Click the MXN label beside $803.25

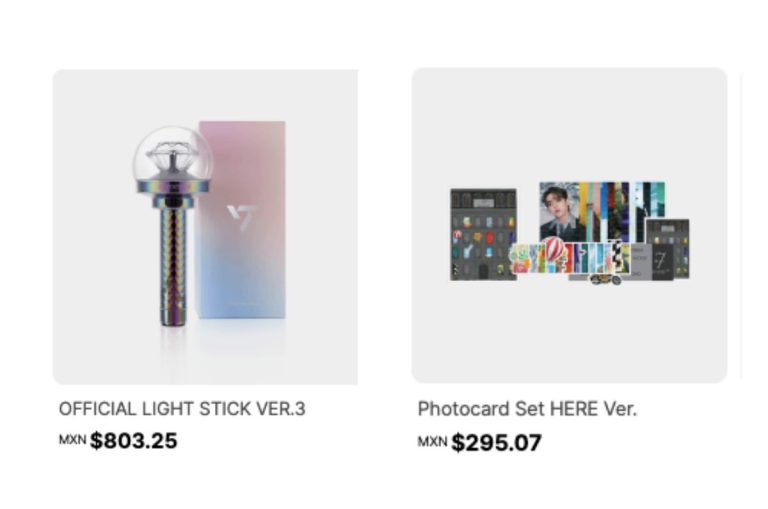click(72, 439)
